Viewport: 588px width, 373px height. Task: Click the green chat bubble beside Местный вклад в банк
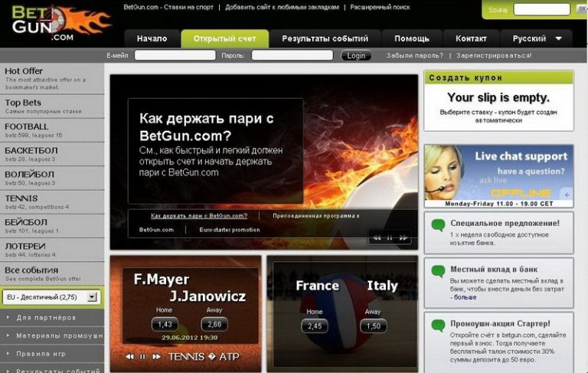click(438, 271)
